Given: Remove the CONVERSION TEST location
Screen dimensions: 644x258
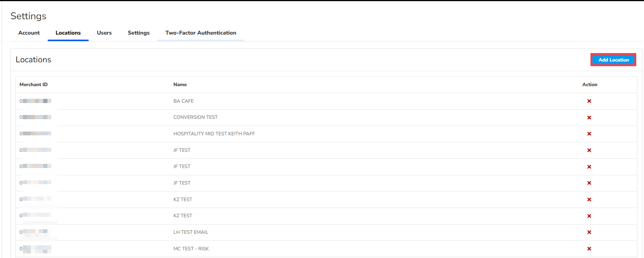Looking at the screenshot, I should (x=589, y=118).
